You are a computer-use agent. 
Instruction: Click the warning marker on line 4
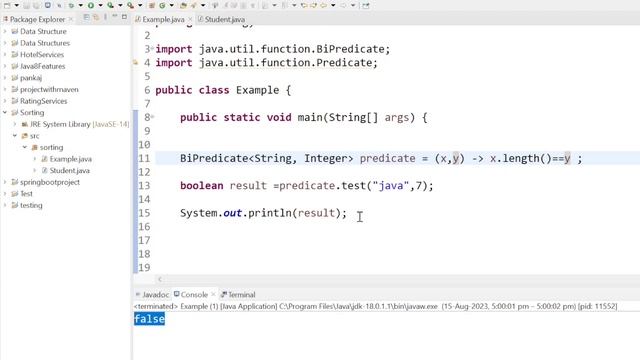(x=136, y=63)
